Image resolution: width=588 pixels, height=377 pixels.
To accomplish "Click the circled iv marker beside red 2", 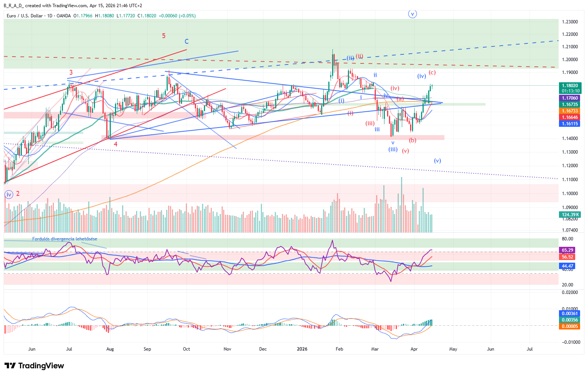I will click(9, 194).
